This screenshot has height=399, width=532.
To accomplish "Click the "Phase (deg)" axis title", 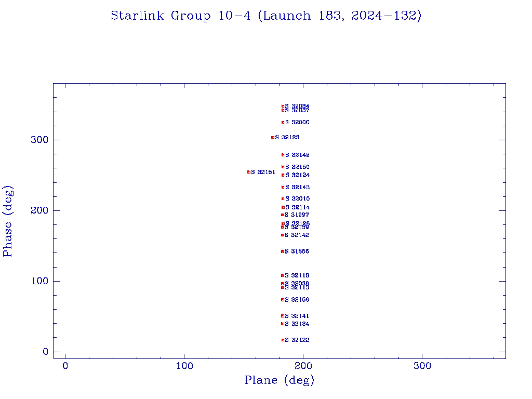I will coord(8,221).
